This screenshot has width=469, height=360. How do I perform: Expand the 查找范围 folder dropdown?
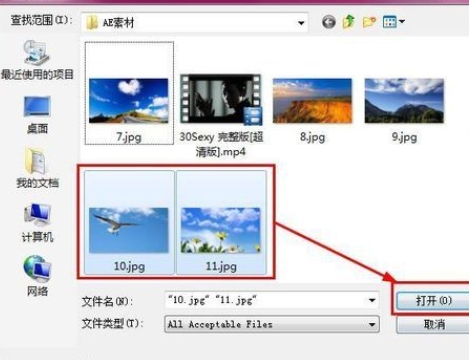pyautogui.click(x=301, y=23)
